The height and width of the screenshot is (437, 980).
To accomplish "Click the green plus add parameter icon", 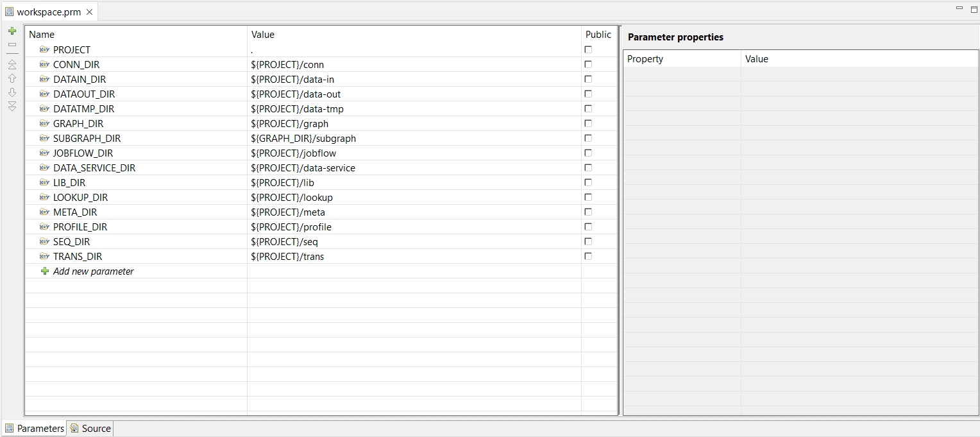I will (12, 31).
